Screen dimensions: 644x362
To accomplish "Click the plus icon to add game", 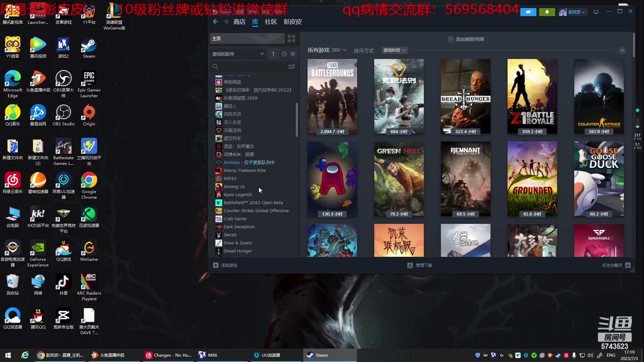I will pyautogui.click(x=216, y=265).
